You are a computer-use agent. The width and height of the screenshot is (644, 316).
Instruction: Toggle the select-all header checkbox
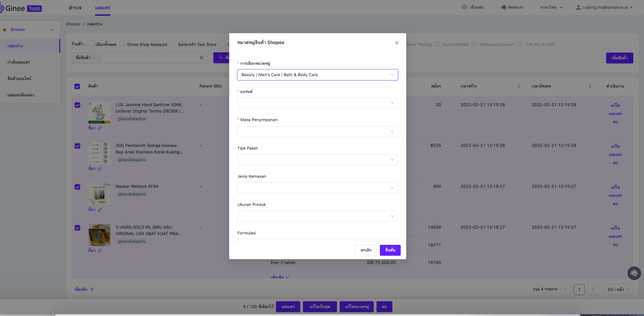(77, 86)
